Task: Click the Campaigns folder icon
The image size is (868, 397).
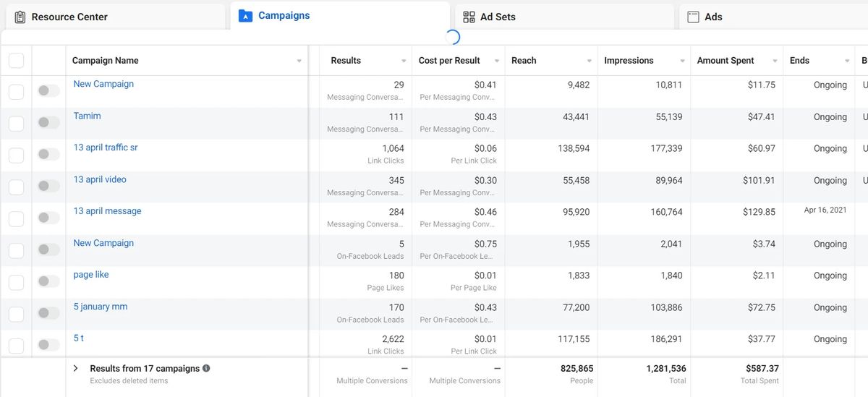Action: [245, 16]
